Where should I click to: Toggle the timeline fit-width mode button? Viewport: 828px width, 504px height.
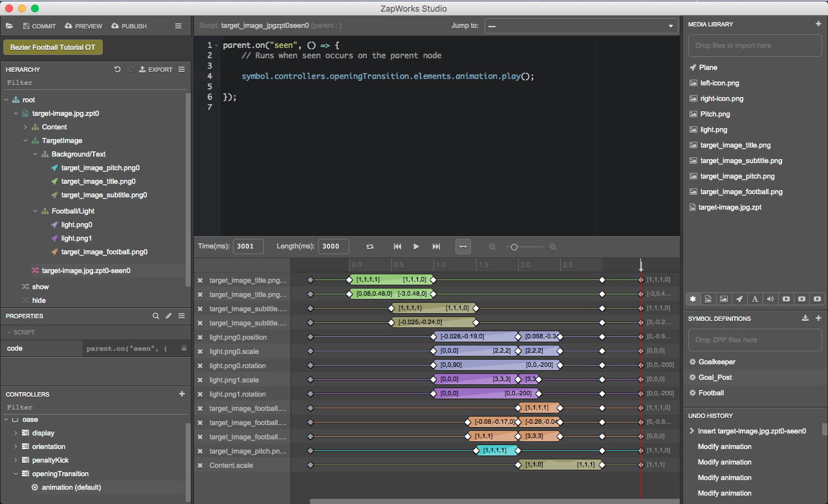coord(463,247)
